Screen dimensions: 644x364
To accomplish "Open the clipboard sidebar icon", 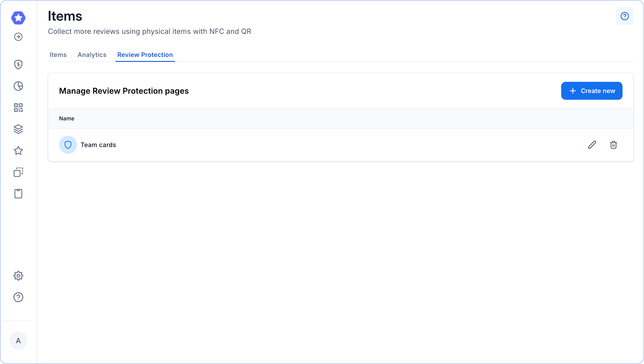I will click(18, 193).
